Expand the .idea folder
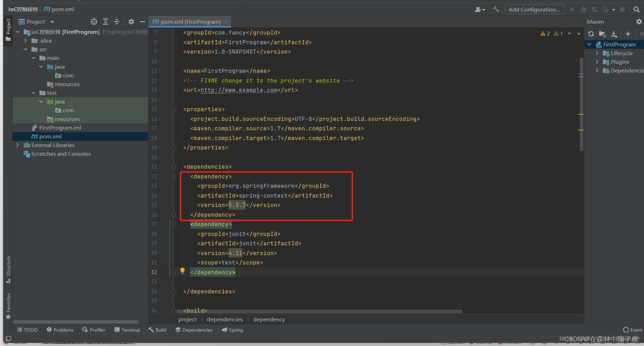 click(x=25, y=40)
